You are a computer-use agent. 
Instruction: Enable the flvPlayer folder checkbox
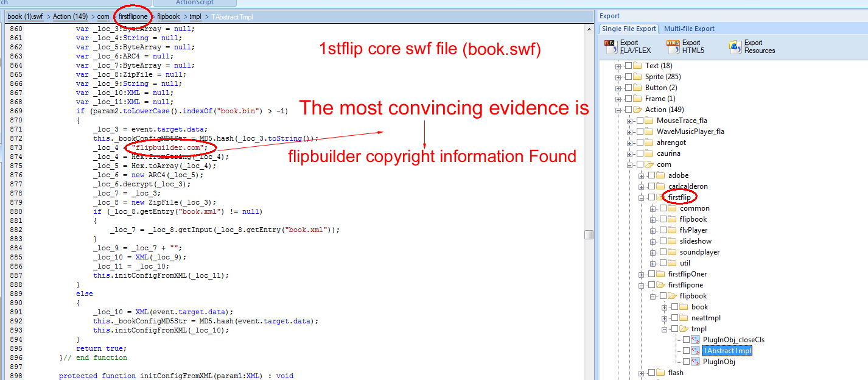click(663, 230)
